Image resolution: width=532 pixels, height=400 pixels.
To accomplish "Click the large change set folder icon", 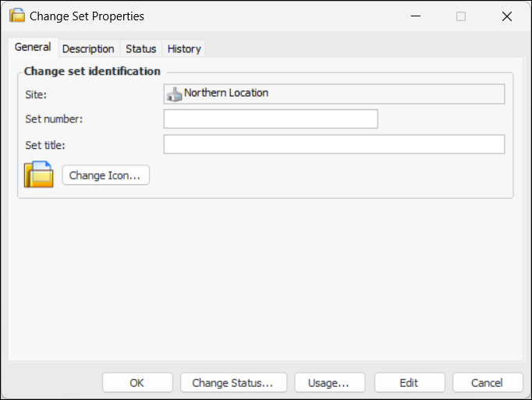I will 38,175.
